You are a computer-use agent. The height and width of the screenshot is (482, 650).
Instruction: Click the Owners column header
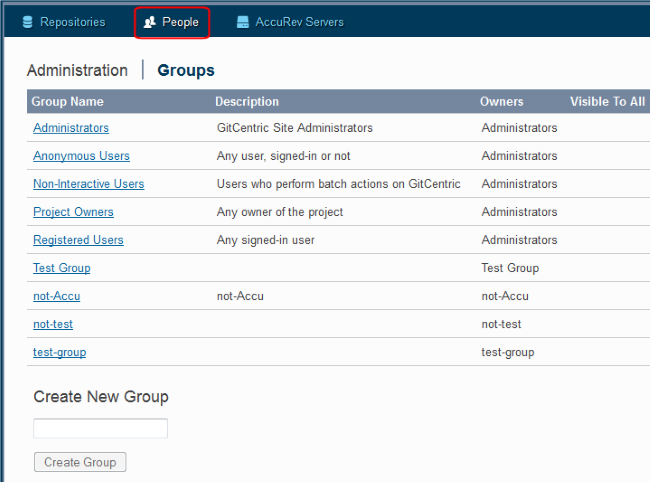[x=501, y=102]
